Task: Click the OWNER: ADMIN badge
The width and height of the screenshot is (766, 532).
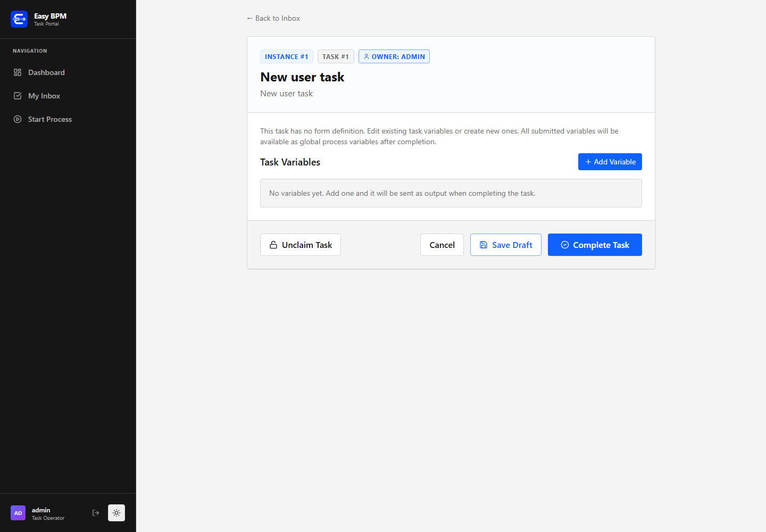Action: click(394, 56)
